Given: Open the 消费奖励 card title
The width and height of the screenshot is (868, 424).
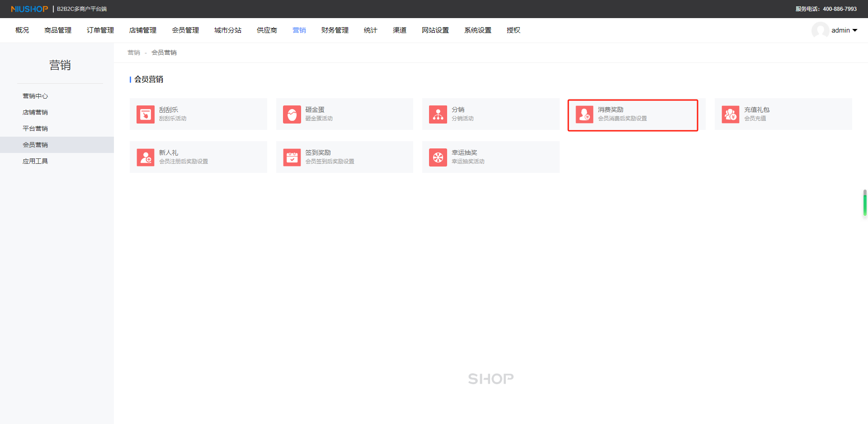Looking at the screenshot, I should (611, 110).
